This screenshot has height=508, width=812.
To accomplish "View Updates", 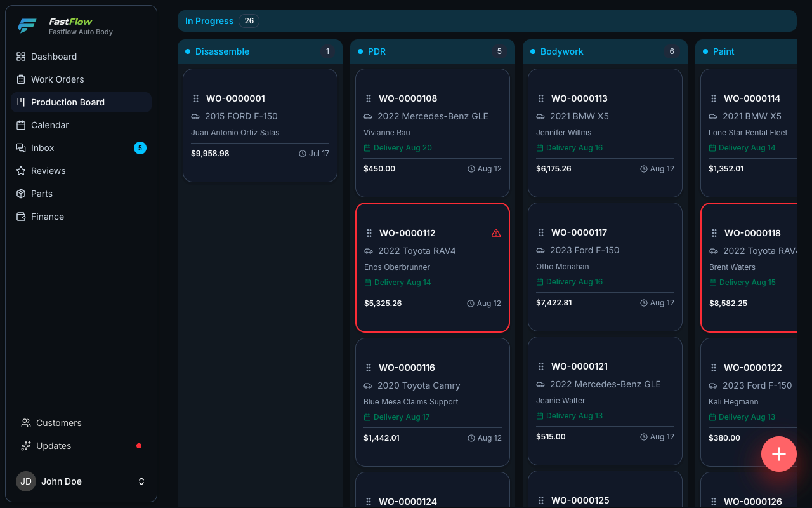I will coord(81,446).
